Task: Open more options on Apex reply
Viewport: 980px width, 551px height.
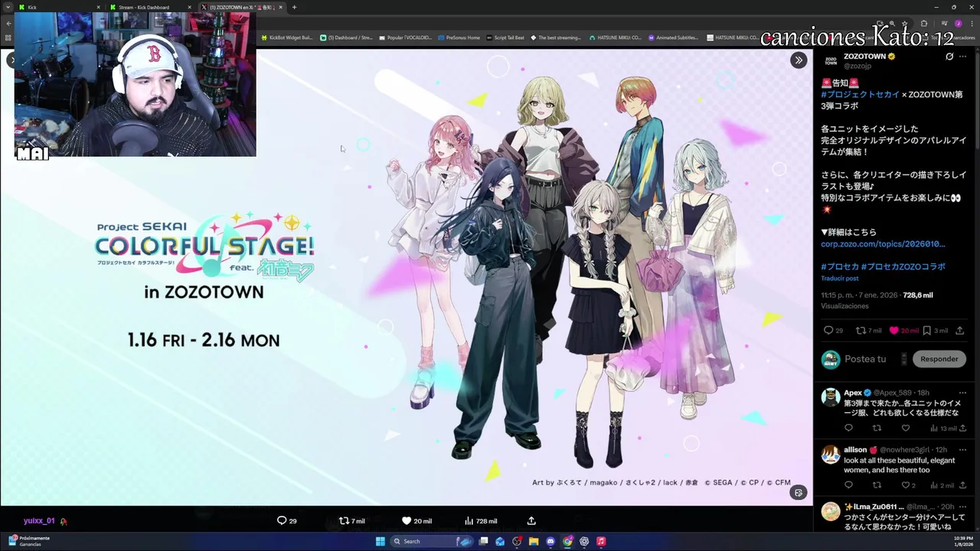Action: coord(963,393)
